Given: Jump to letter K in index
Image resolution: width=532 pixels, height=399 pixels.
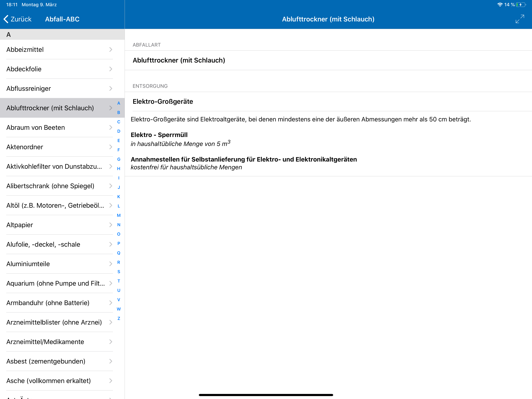Looking at the screenshot, I should point(119,197).
